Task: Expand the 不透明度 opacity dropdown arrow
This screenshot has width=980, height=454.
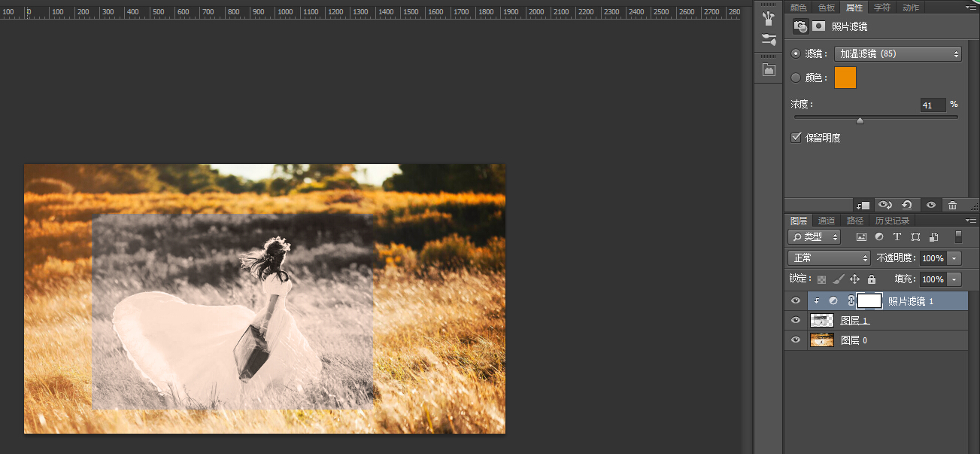Action: [954, 258]
